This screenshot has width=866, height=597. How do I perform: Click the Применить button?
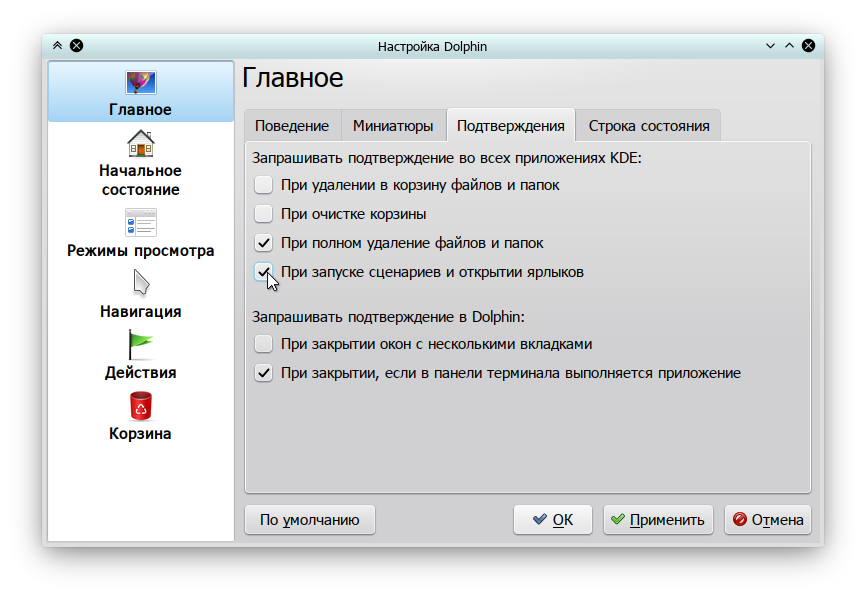(658, 520)
